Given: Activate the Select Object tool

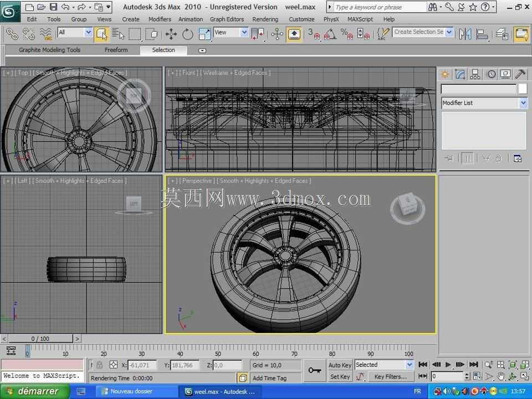Looking at the screenshot, I should pyautogui.click(x=101, y=34).
